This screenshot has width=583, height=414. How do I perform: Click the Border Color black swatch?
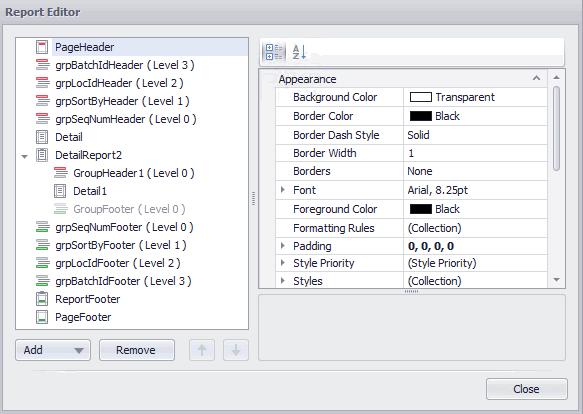(421, 116)
